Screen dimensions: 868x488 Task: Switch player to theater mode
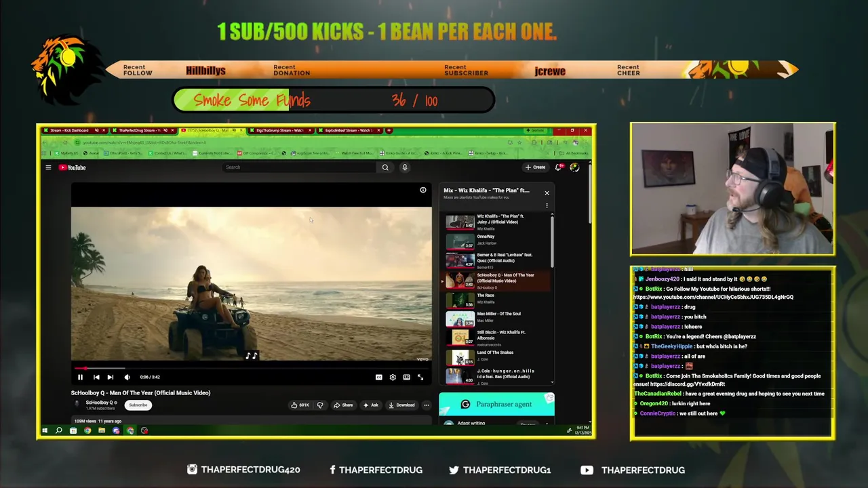click(406, 378)
